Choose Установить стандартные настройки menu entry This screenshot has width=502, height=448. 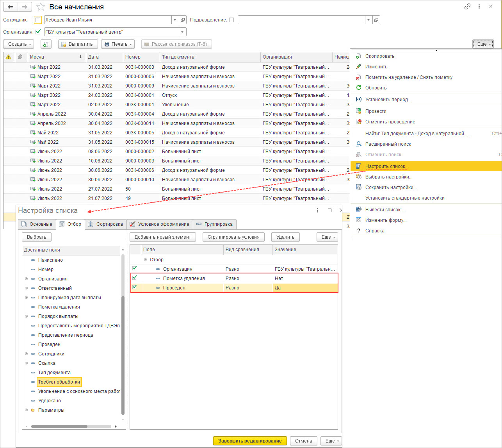click(405, 198)
